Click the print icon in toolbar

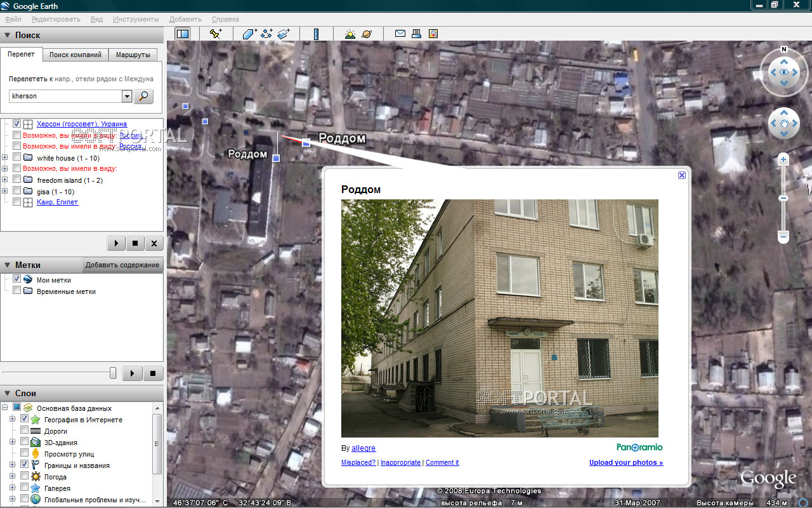[417, 34]
